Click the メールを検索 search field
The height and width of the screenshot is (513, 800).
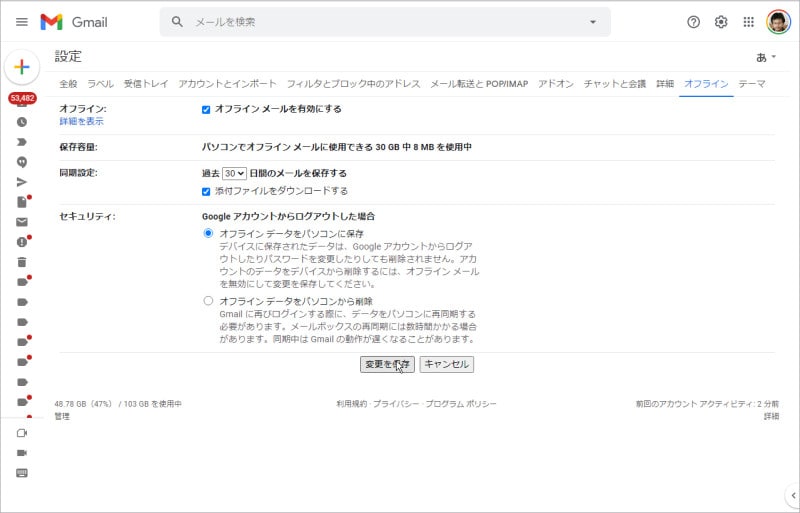(x=380, y=22)
